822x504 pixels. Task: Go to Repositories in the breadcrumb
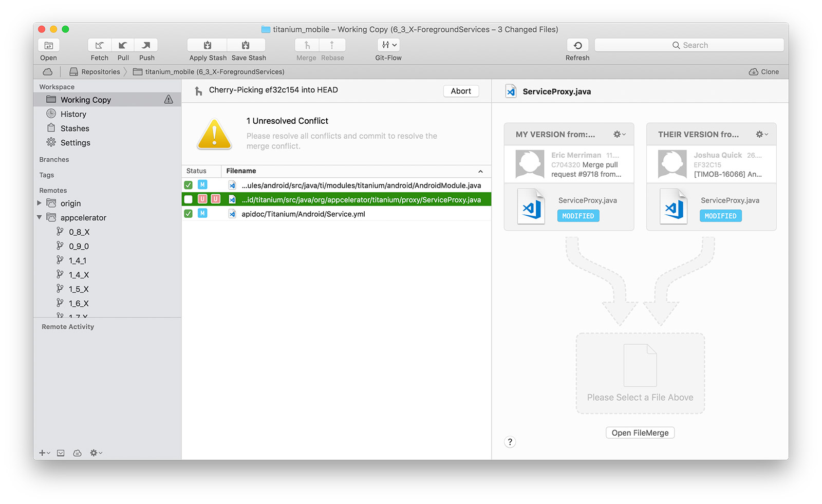pos(95,72)
